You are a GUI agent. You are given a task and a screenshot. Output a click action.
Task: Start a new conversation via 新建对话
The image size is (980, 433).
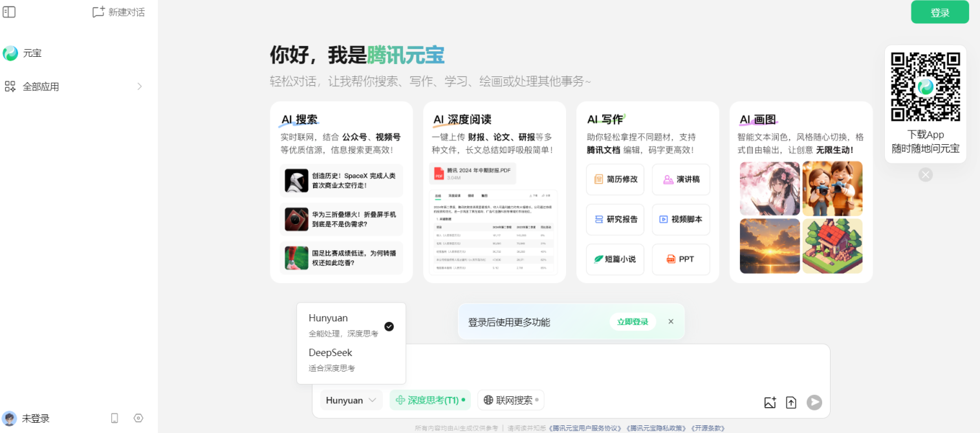tap(118, 12)
